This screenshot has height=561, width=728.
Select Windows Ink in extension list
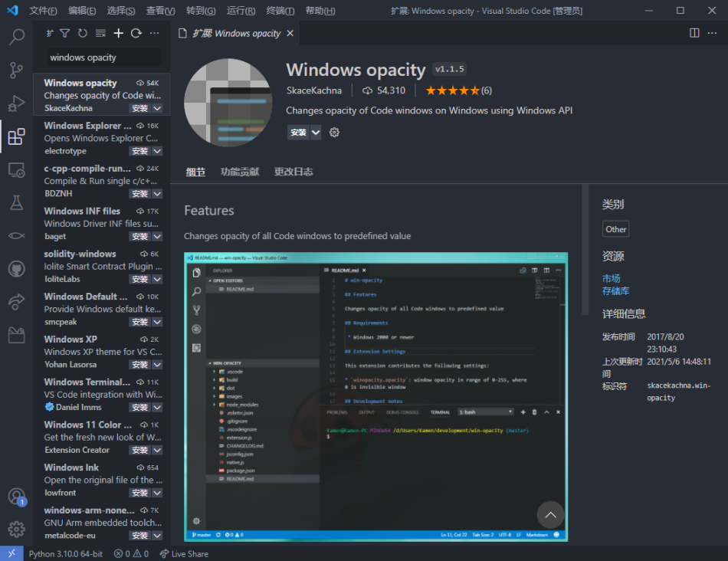[102, 480]
